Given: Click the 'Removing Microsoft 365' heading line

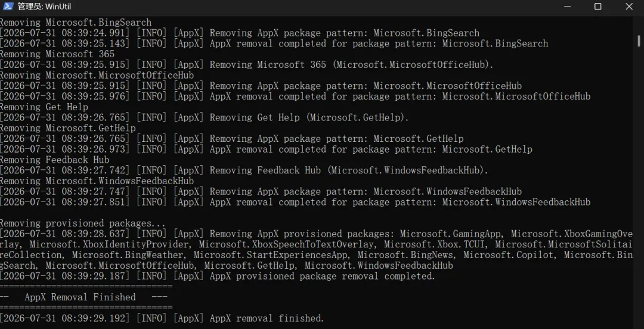Looking at the screenshot, I should click(x=57, y=54).
